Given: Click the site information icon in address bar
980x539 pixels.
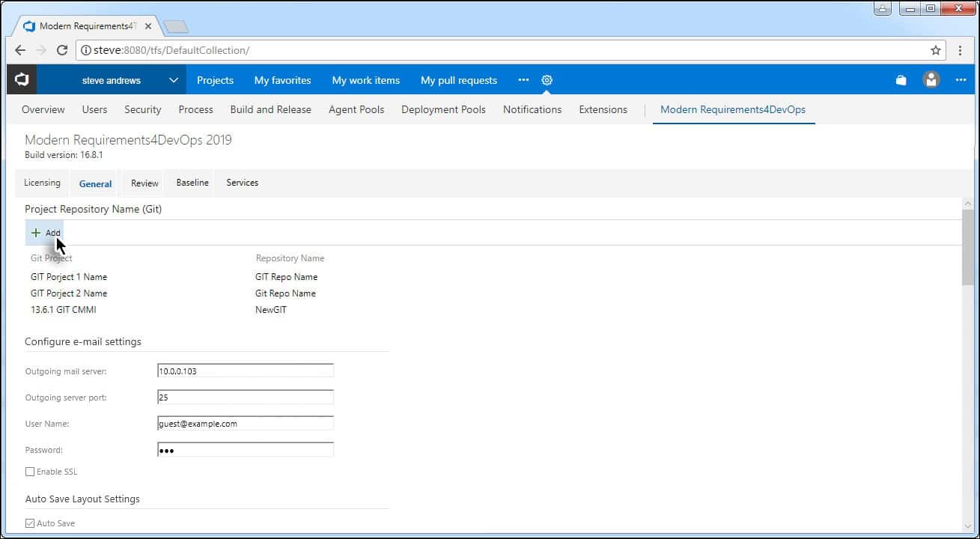Looking at the screenshot, I should 86,50.
